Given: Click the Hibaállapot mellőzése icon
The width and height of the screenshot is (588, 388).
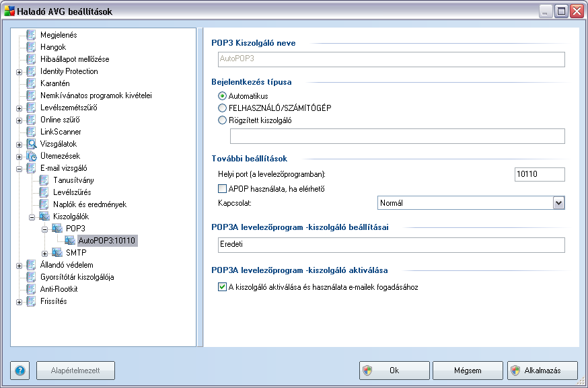Looking at the screenshot, I should pyautogui.click(x=31, y=59).
